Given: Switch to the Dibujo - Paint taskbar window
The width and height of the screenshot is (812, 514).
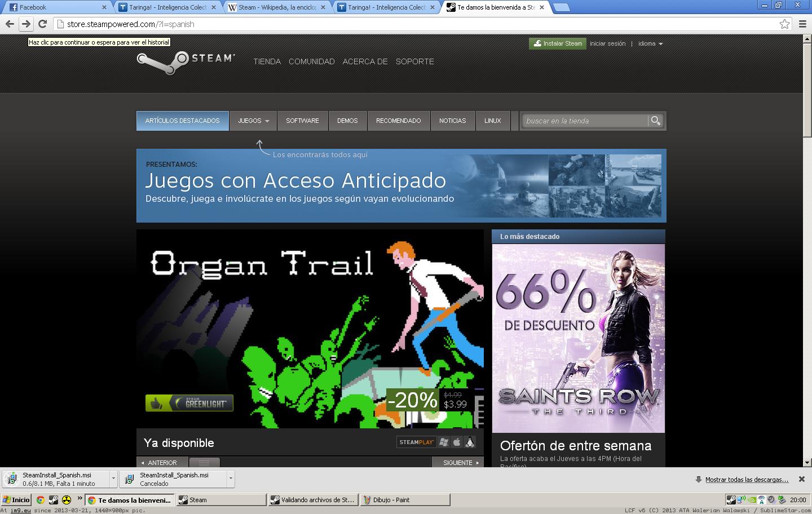Looking at the screenshot, I should (x=405, y=500).
